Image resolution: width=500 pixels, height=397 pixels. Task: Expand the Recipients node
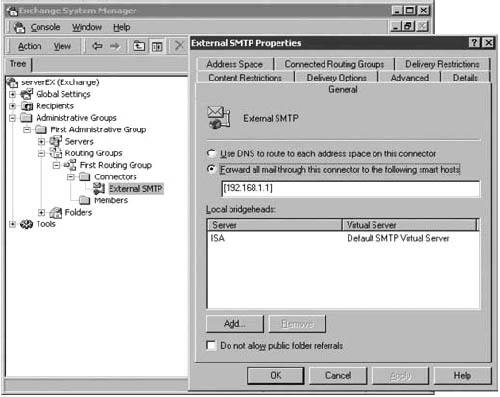(x=12, y=106)
